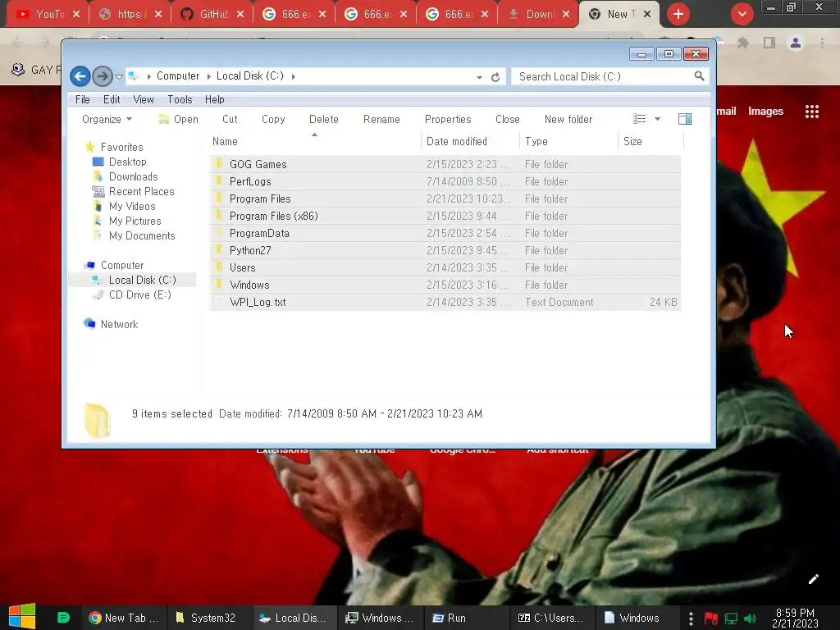
Task: Expand the Organize dropdown
Action: pos(107,119)
